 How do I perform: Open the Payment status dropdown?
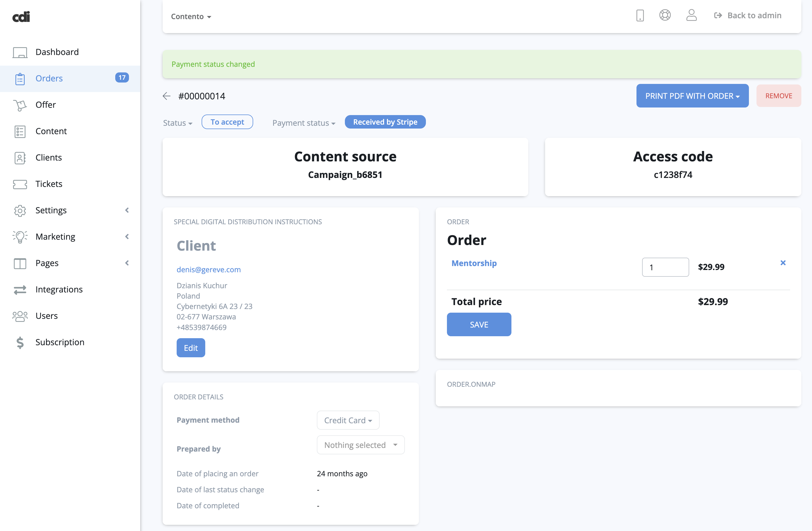tap(303, 123)
